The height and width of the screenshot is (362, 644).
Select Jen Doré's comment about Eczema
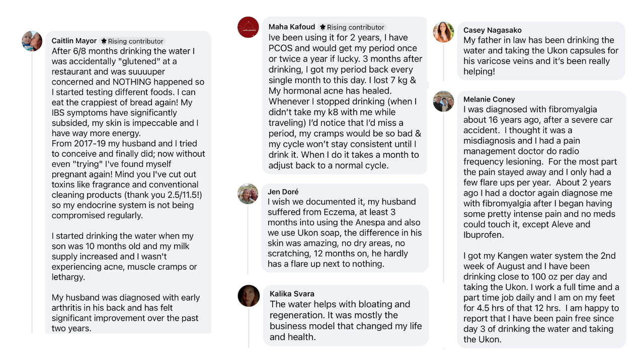coord(345,228)
